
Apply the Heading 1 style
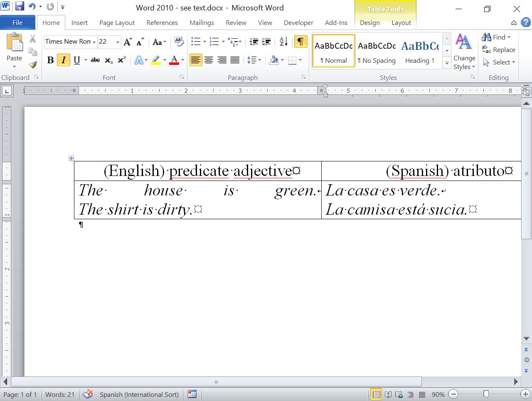tap(420, 51)
